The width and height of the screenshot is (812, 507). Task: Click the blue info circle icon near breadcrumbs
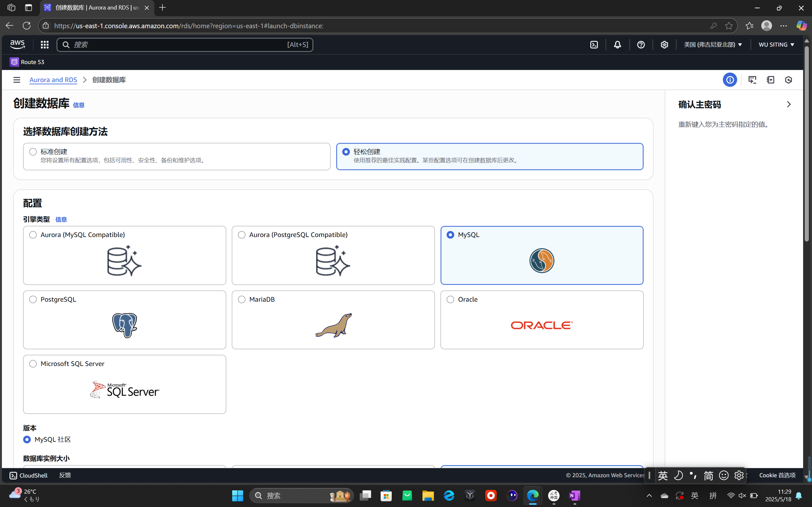(730, 80)
